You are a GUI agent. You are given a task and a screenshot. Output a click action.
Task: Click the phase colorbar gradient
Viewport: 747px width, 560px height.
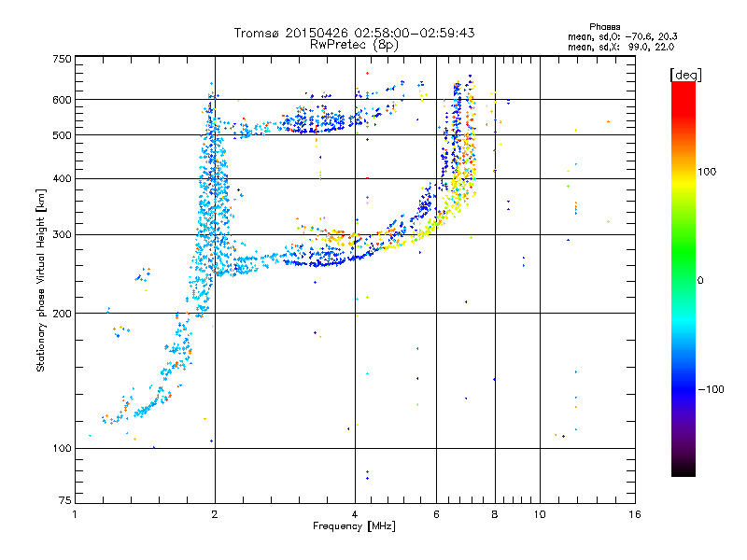[684, 278]
